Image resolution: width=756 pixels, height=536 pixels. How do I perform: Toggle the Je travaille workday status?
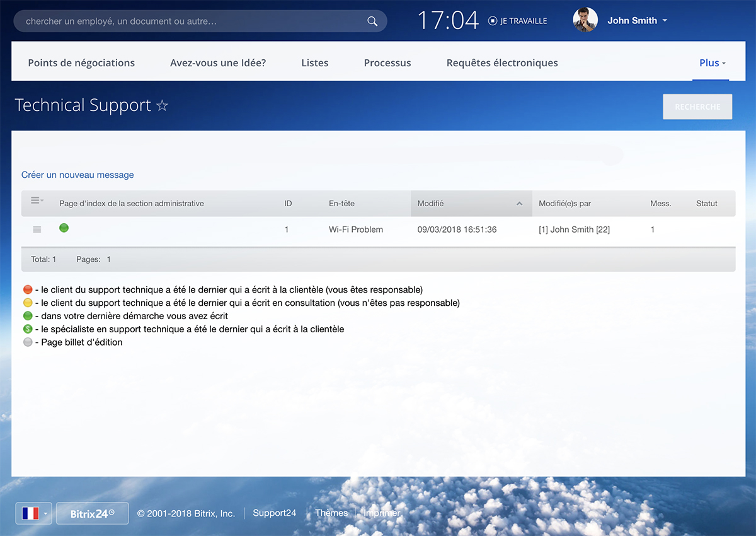click(517, 21)
